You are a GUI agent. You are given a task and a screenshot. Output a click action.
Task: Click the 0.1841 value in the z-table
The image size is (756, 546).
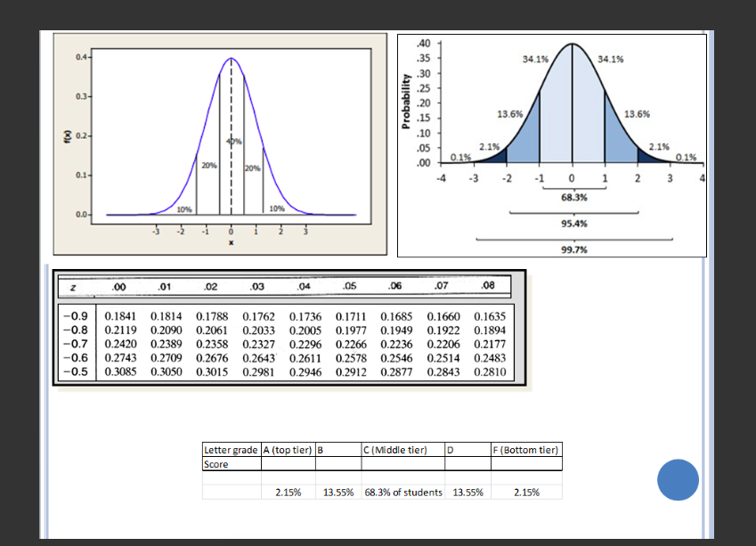point(120,315)
